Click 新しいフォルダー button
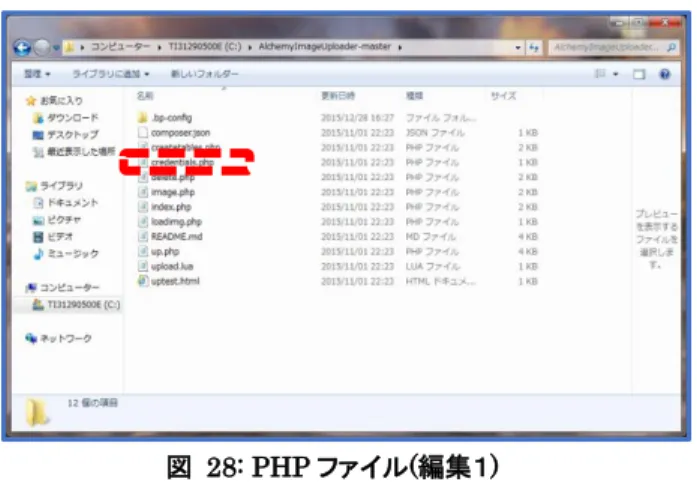697x482 pixels. tap(205, 74)
